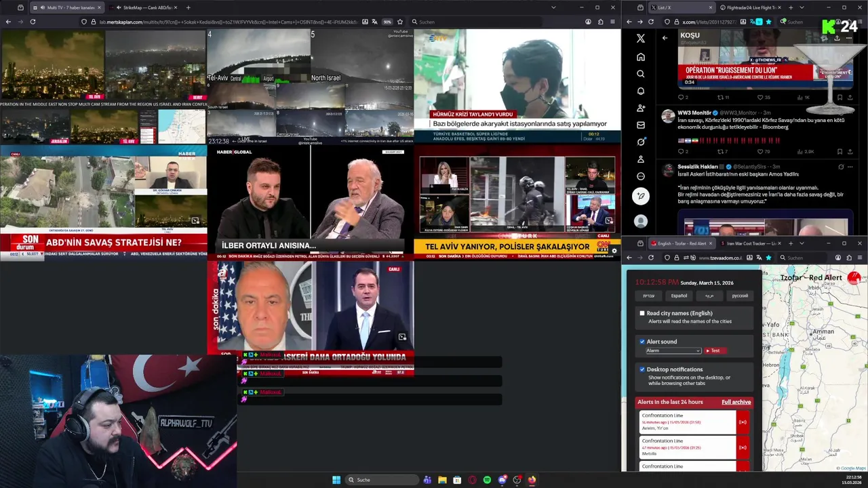Screen dimensions: 868x488
Task: Open X follow/people-add sidebar icon
Action: coord(641,108)
